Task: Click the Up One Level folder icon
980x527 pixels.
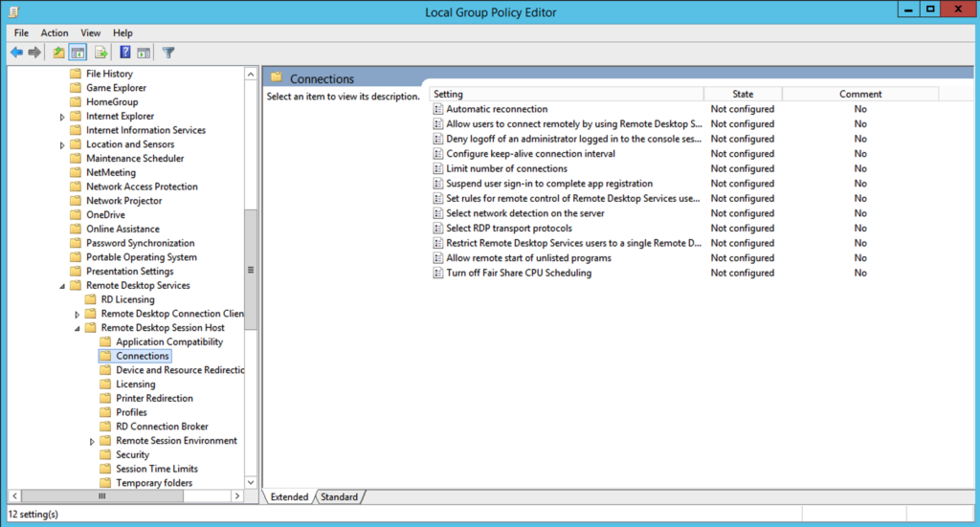Action: point(59,53)
